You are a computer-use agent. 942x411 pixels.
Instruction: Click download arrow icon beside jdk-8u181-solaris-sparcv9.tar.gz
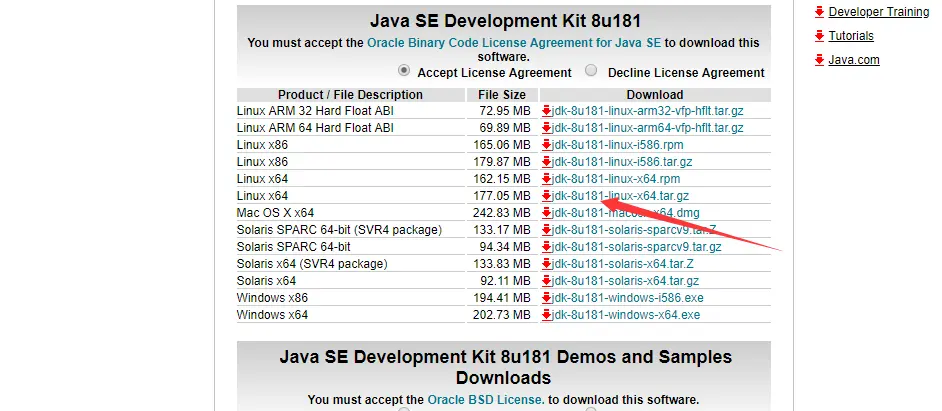(x=546, y=246)
